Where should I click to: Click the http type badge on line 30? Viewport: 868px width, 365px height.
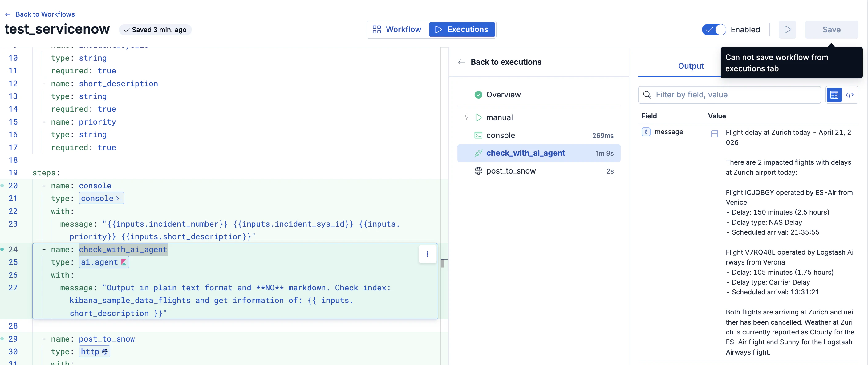(x=94, y=351)
